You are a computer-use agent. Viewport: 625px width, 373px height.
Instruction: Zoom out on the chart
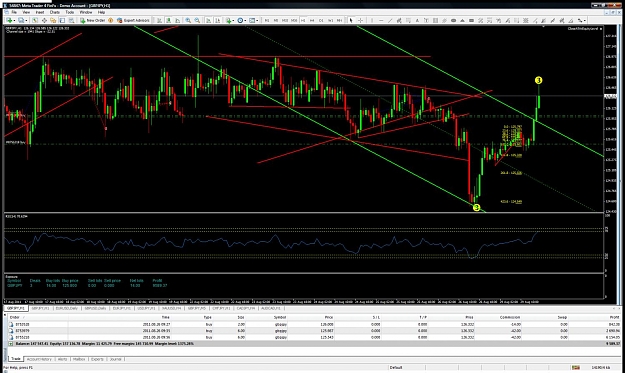tap(197, 20)
